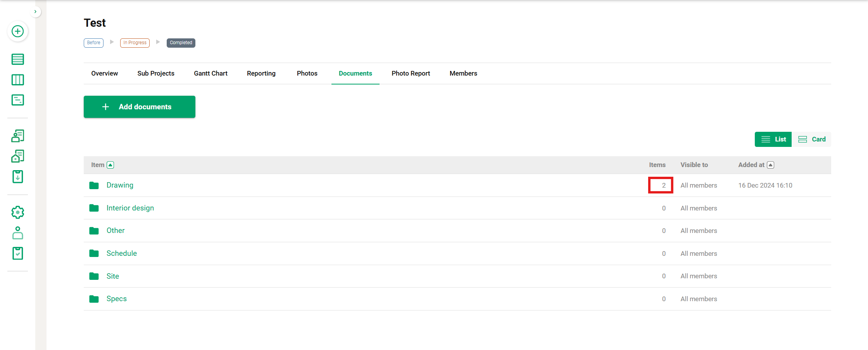The image size is (868, 350).
Task: Sort by Added at column arrow
Action: [771, 165]
